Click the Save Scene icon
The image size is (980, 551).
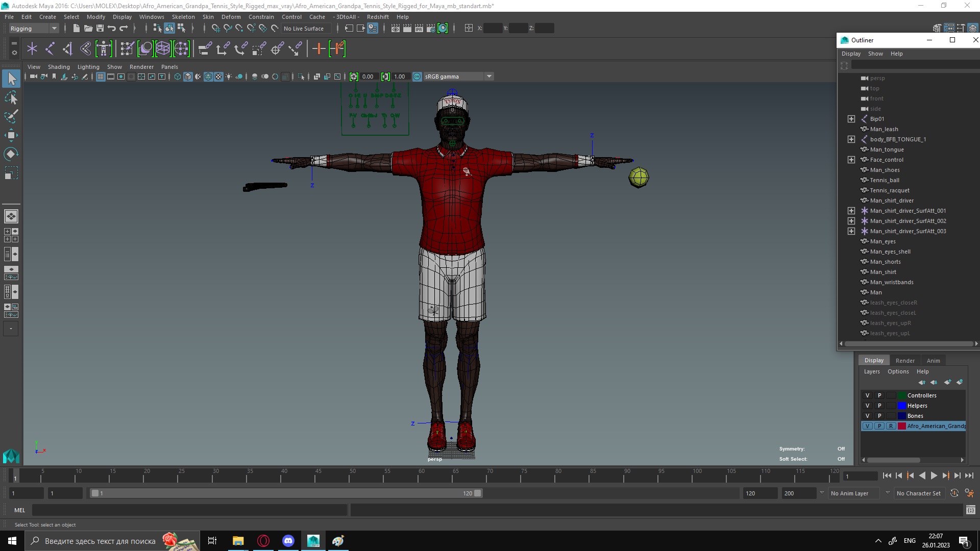100,29
